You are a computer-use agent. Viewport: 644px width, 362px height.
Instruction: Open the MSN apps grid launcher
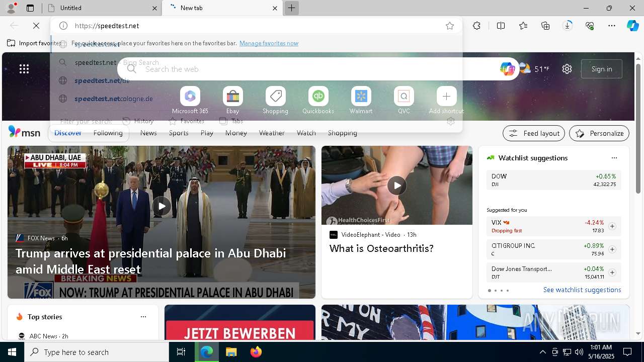tap(24, 69)
